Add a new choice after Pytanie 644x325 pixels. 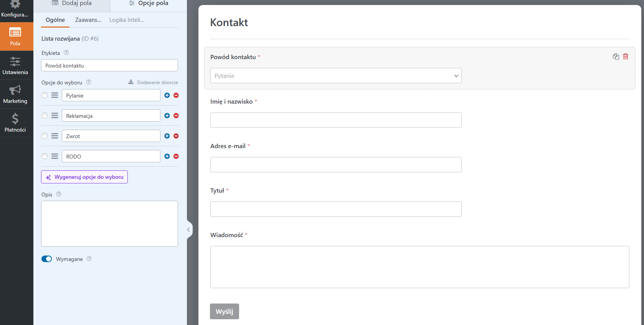pos(167,95)
